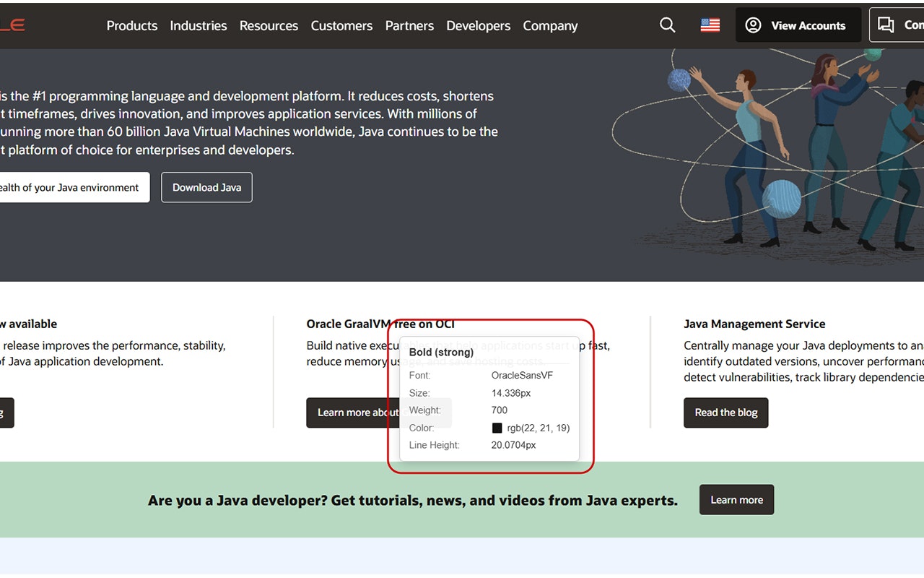Click the Download Java button
Image resolution: width=924 pixels, height=578 pixels.
(206, 187)
